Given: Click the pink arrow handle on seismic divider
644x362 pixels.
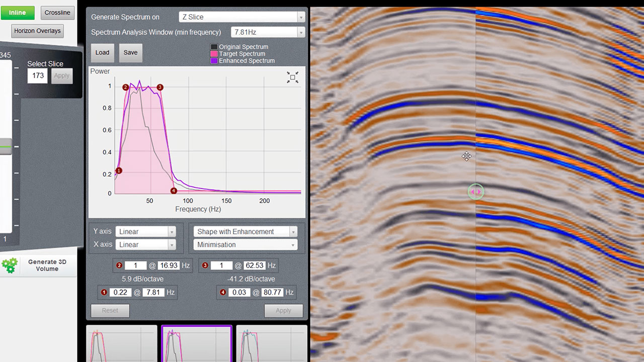Looking at the screenshot, I should [x=475, y=192].
